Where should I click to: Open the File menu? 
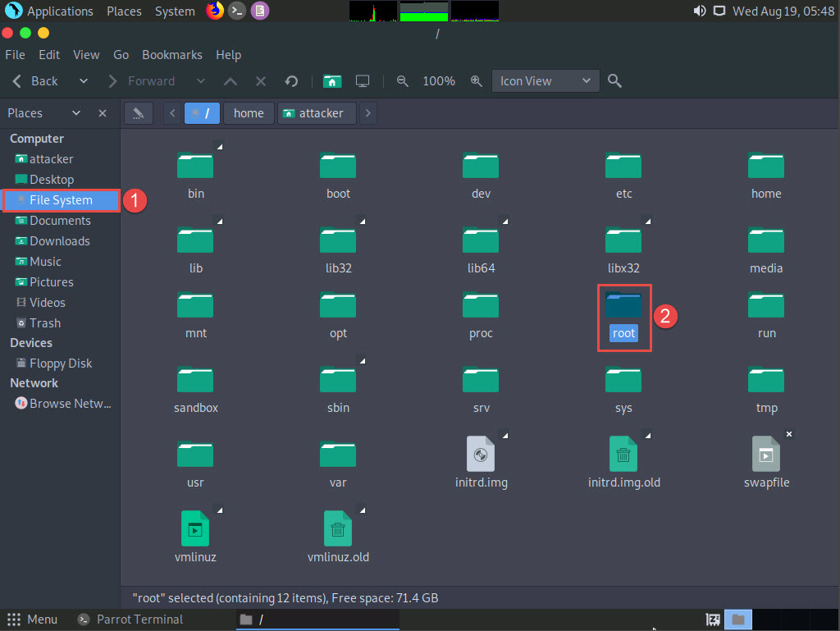coord(15,55)
